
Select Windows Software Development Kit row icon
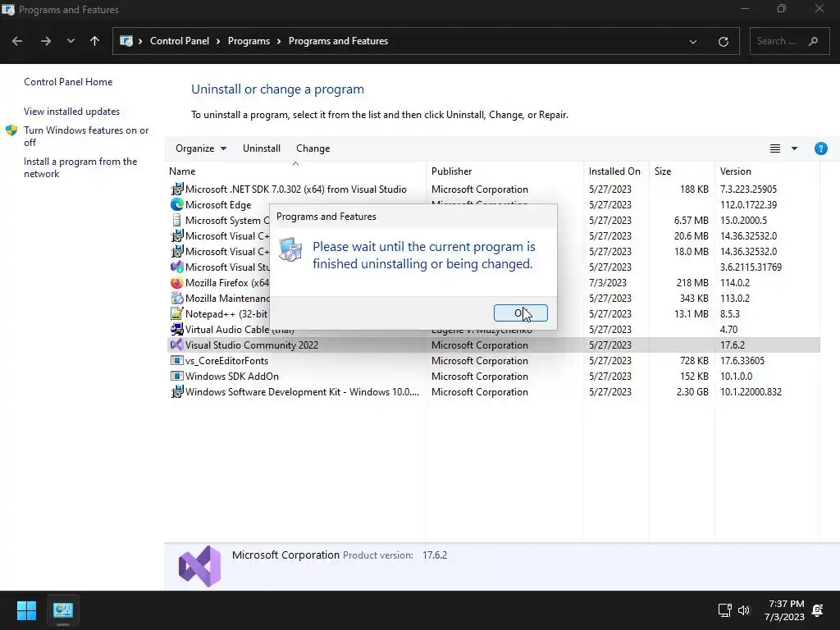pyautogui.click(x=177, y=391)
